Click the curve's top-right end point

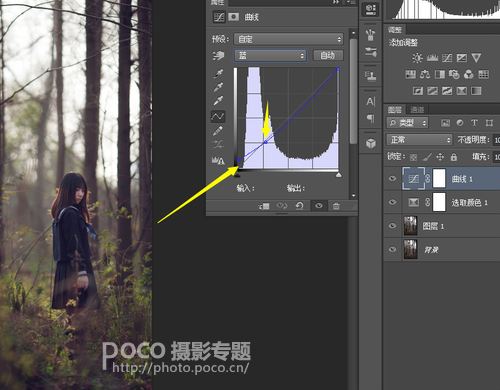[337, 69]
